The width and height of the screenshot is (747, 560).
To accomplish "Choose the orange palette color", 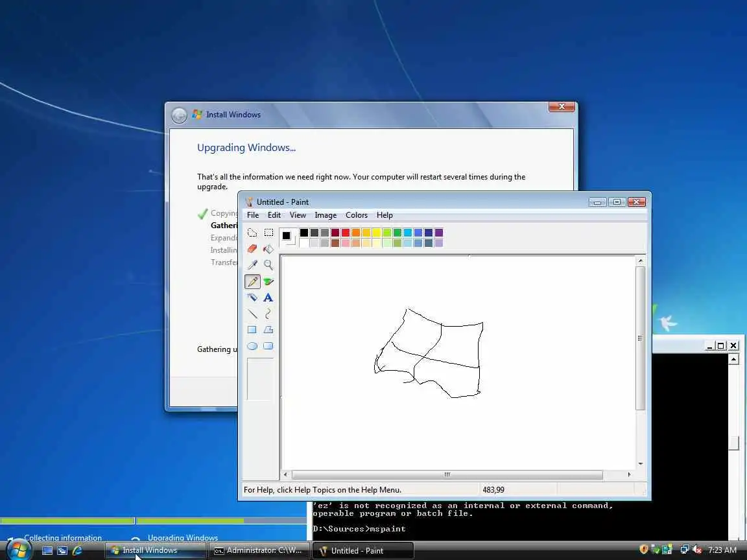I will pos(356,233).
